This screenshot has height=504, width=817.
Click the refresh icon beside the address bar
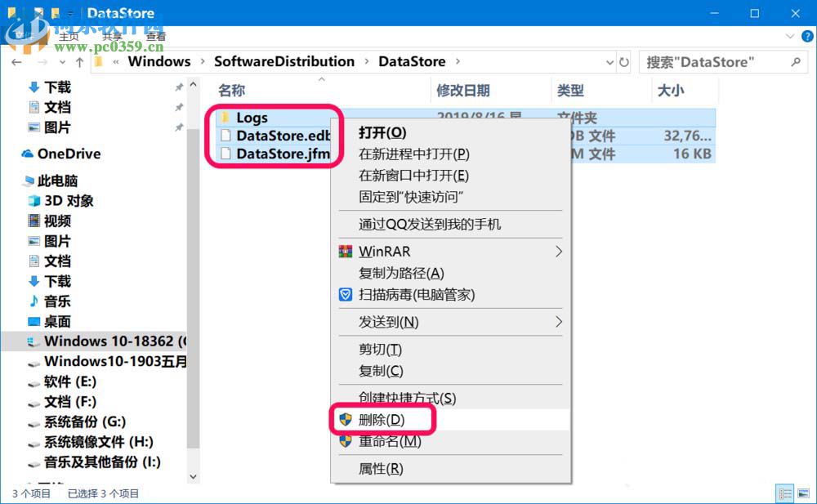click(624, 61)
